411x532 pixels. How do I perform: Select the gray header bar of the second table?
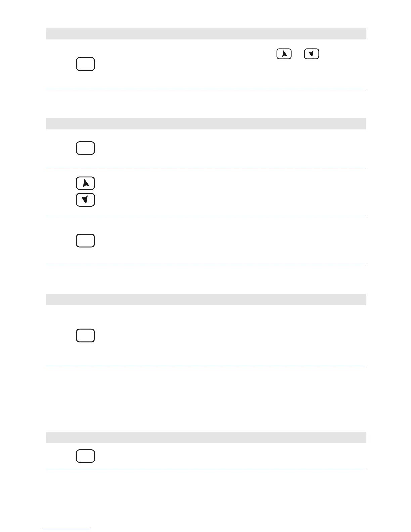206,124
